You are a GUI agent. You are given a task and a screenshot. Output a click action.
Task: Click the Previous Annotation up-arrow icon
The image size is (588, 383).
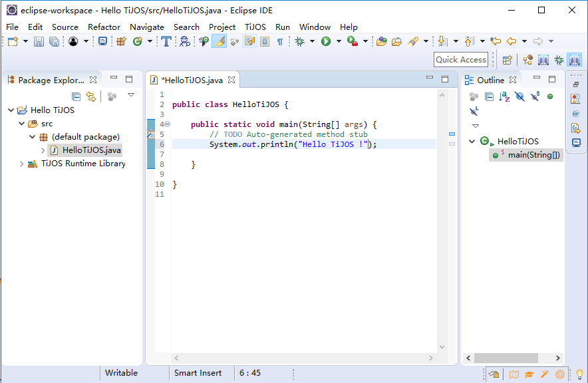tap(469, 41)
